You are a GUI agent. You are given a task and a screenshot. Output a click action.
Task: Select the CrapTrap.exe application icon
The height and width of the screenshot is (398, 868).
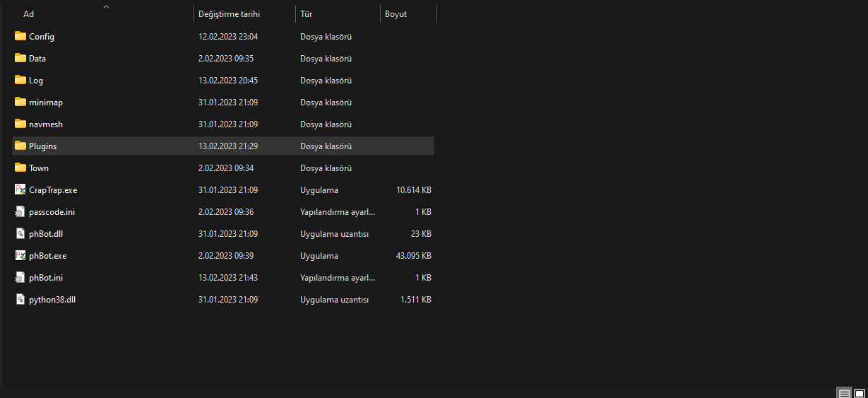(x=20, y=189)
